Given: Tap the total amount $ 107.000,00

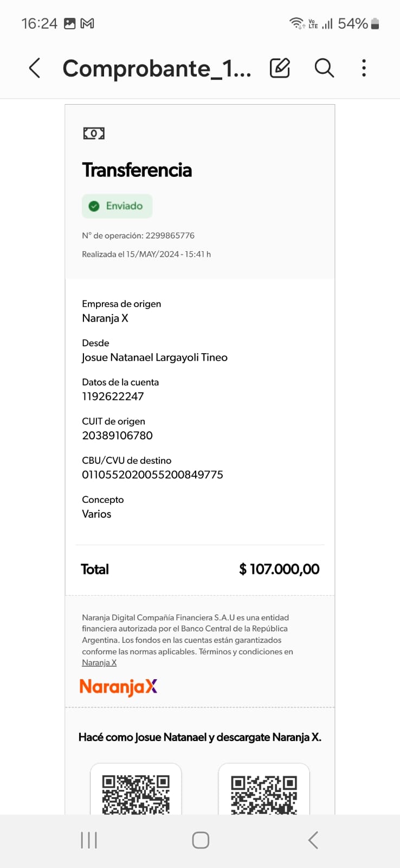Looking at the screenshot, I should tap(279, 569).
